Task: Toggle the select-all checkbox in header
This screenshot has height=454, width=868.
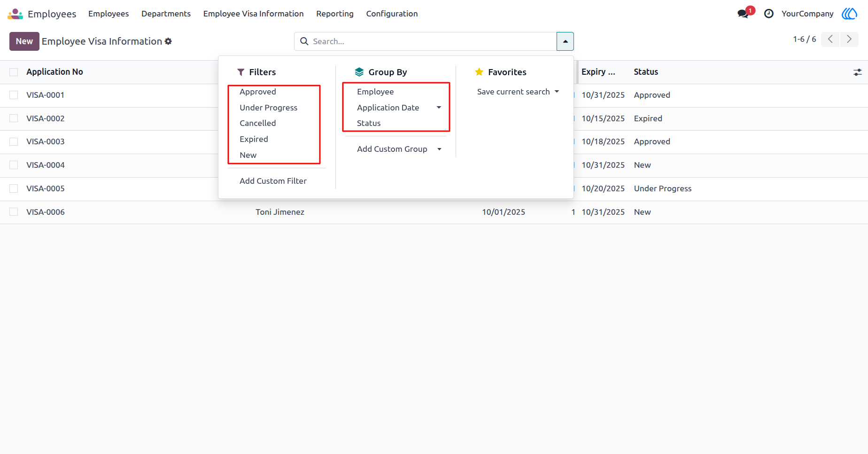Action: pyautogui.click(x=14, y=72)
